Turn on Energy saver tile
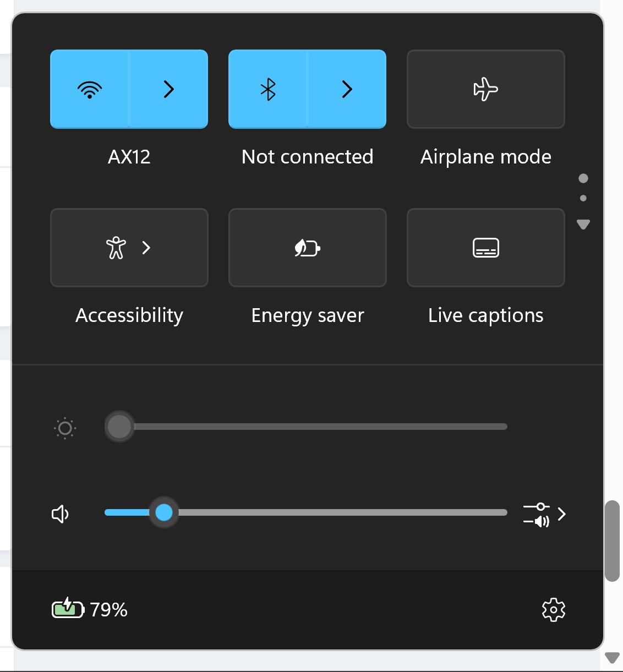Screen dimensions: 623x672 pyautogui.click(x=308, y=248)
